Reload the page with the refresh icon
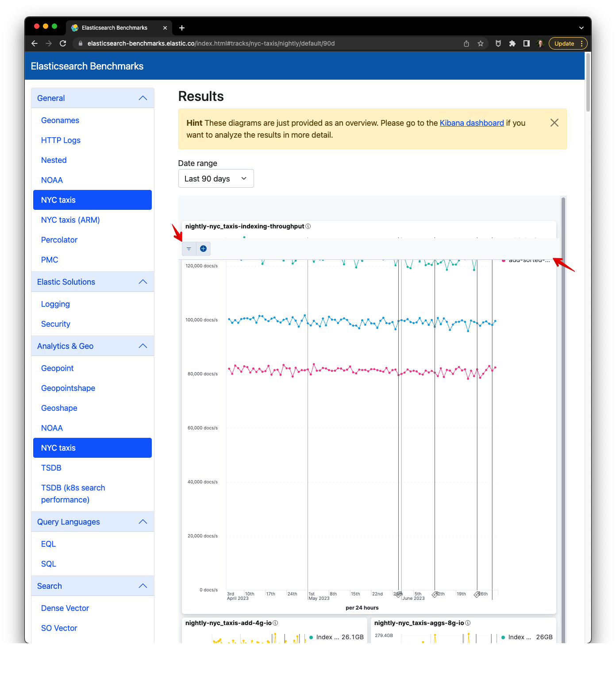This screenshot has height=676, width=616. click(63, 43)
